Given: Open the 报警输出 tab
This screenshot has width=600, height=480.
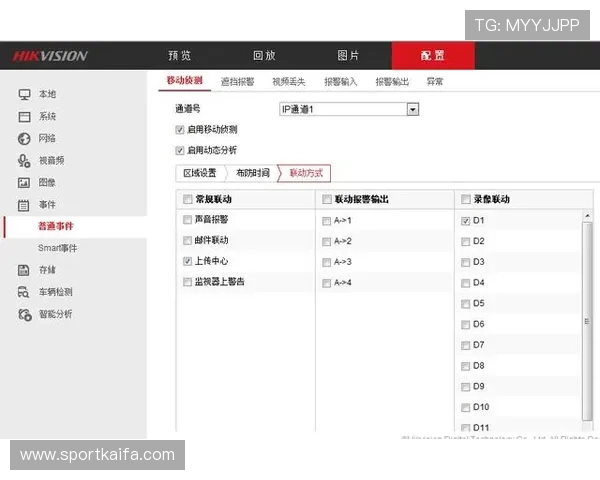Looking at the screenshot, I should [x=392, y=82].
